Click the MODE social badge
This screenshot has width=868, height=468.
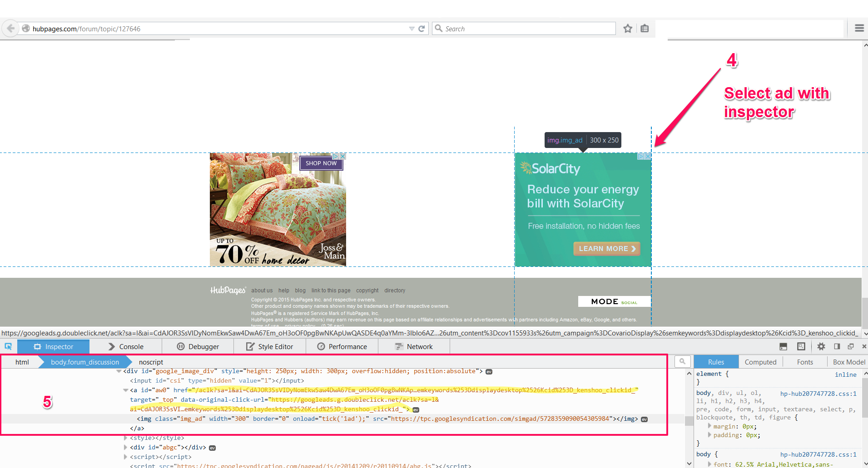click(614, 301)
